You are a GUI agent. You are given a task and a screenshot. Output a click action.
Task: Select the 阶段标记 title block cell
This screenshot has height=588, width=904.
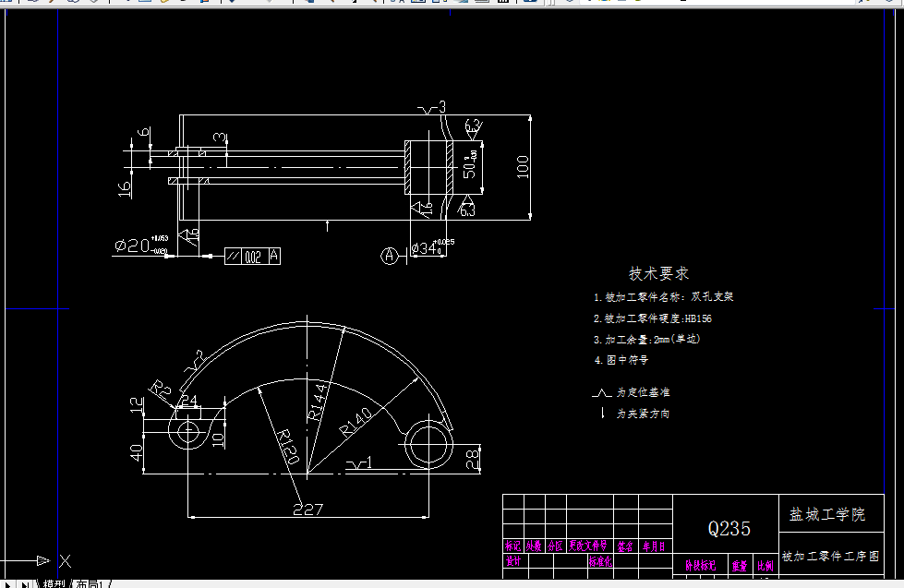[x=701, y=566]
